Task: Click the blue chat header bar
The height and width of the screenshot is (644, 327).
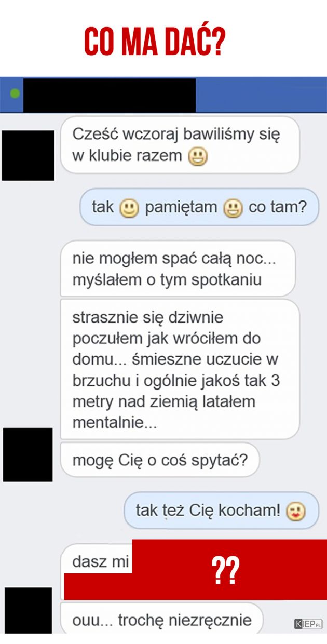Action: click(x=163, y=95)
